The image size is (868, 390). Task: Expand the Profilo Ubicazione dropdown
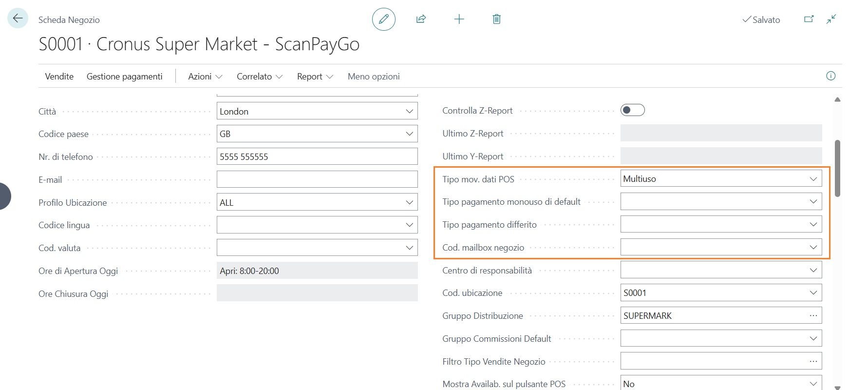(x=410, y=202)
